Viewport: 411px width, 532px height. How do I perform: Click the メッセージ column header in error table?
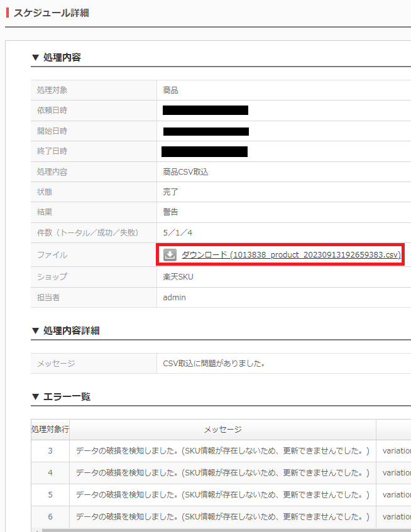(222, 429)
